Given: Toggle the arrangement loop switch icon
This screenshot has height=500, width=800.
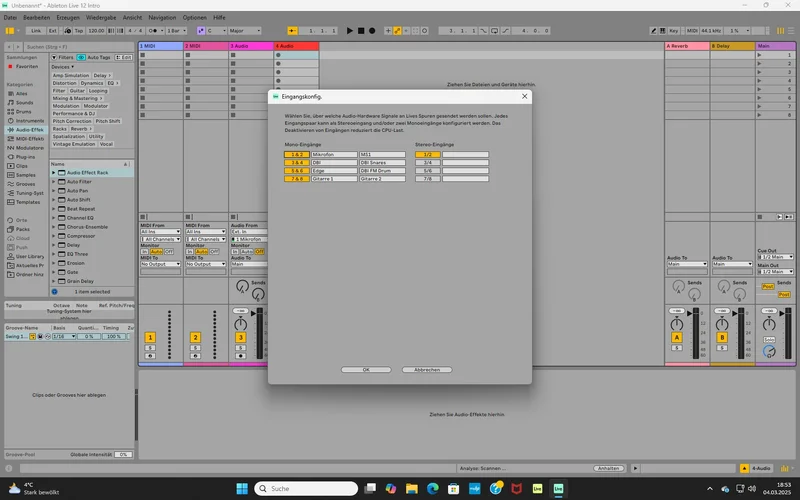Looking at the screenshot, I should (x=494, y=31).
